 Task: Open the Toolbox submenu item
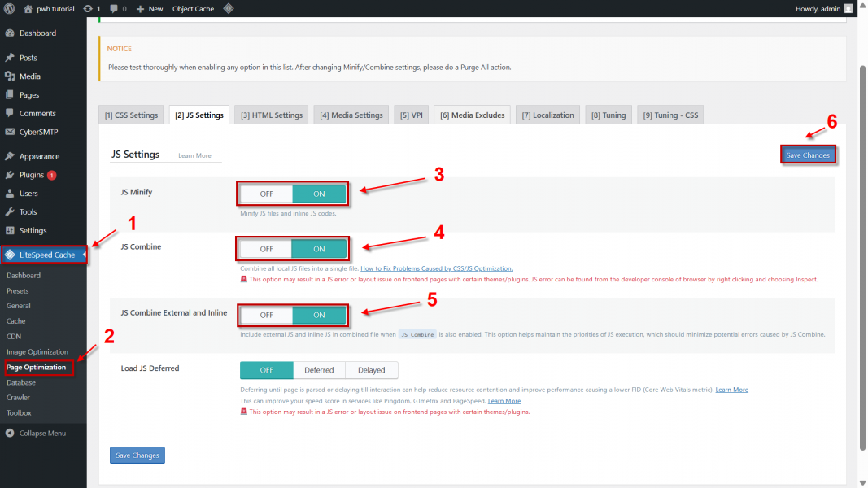tap(18, 412)
